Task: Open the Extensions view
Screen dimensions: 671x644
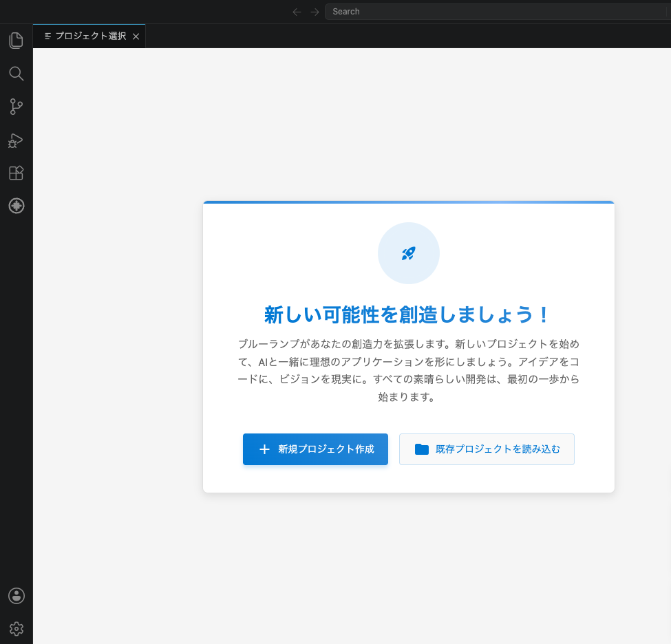Action: (17, 173)
